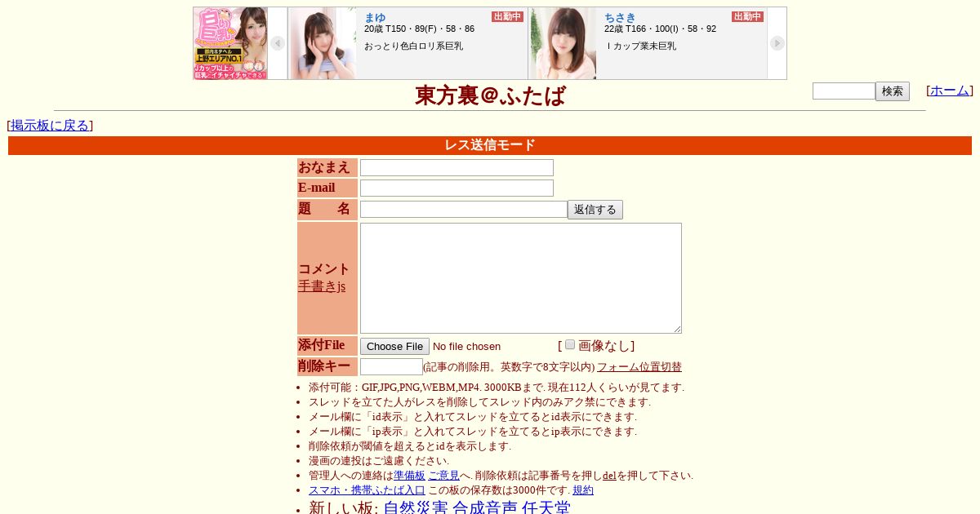Image resolution: width=980 pixels, height=514 pixels.
Task: Focus the おなまえ name field
Action: click(457, 167)
